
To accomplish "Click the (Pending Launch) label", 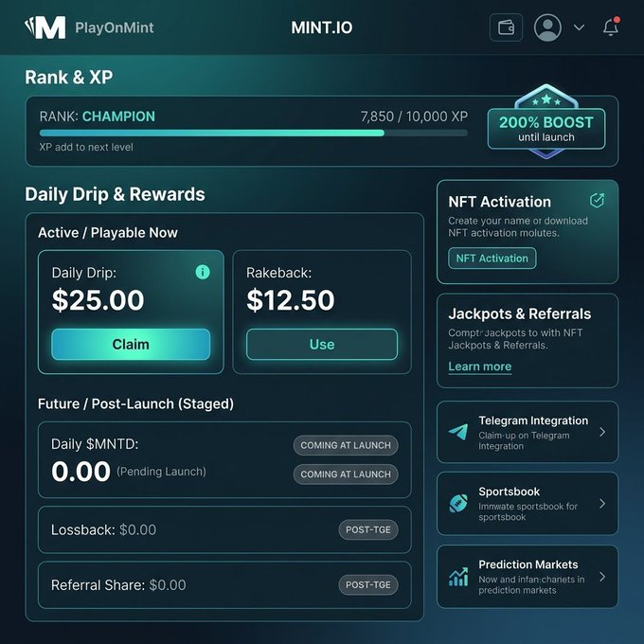I will tap(161, 472).
